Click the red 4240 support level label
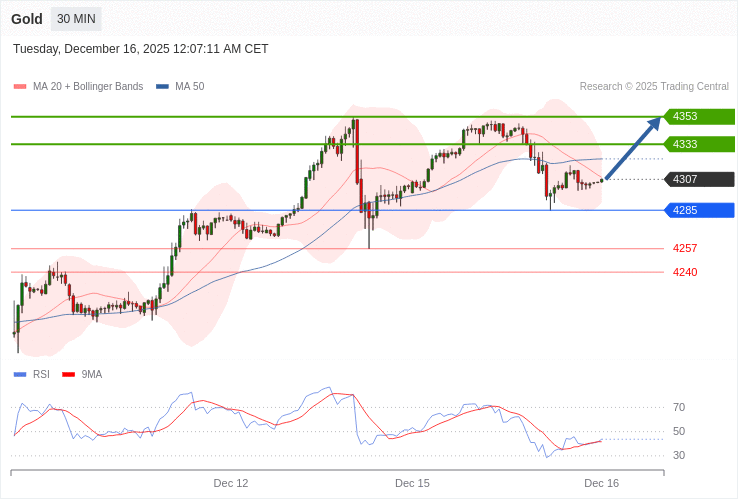 pyautogui.click(x=685, y=272)
